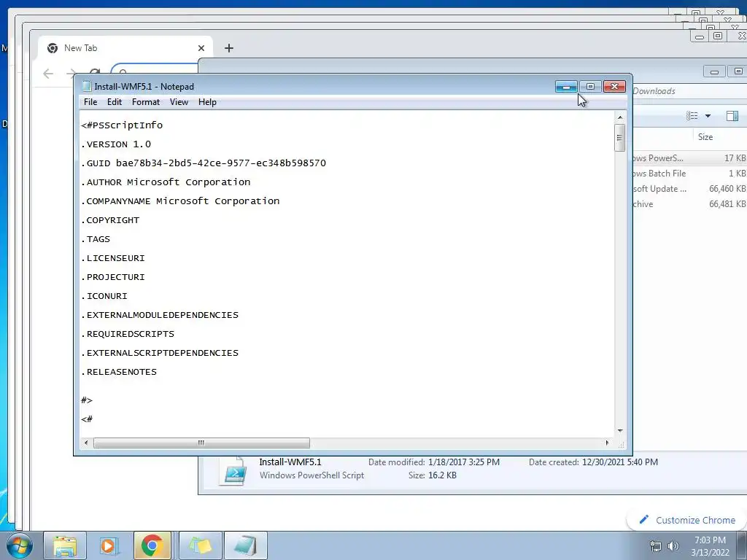The image size is (747, 560).
Task: Click the Date modified value in details pane
Action: coord(463,462)
